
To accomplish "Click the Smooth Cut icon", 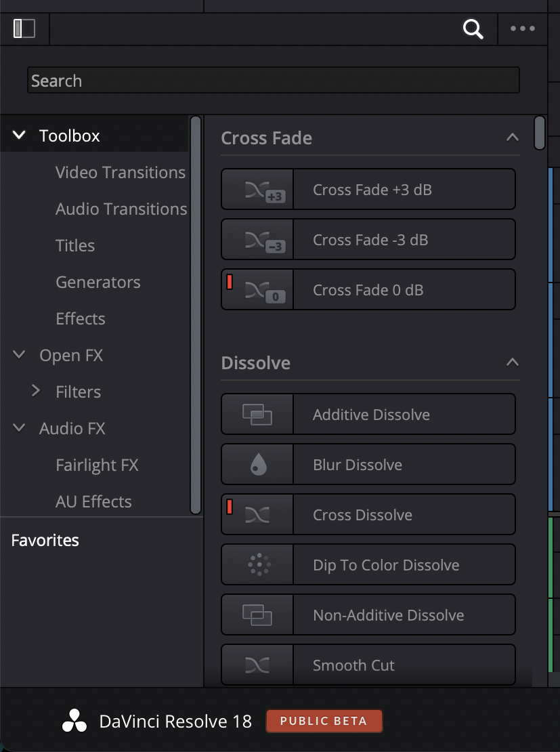I will coord(257,665).
